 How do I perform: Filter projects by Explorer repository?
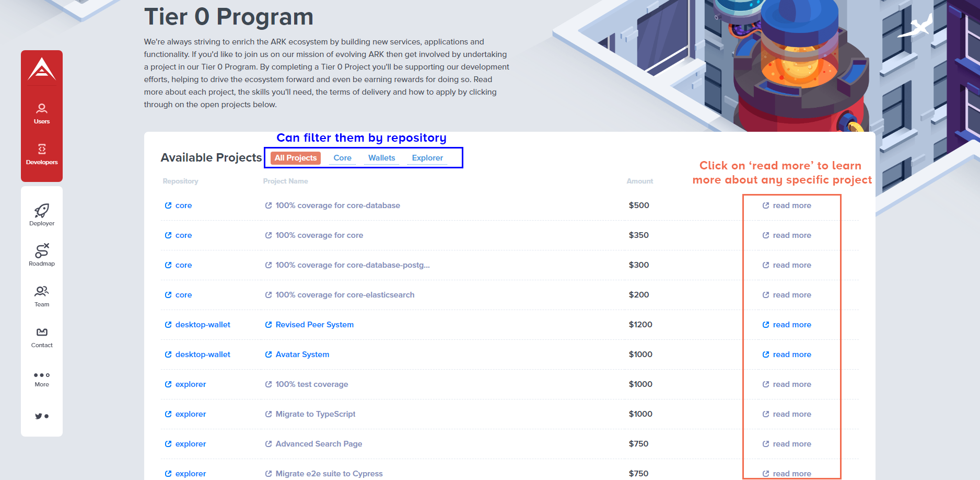click(427, 158)
